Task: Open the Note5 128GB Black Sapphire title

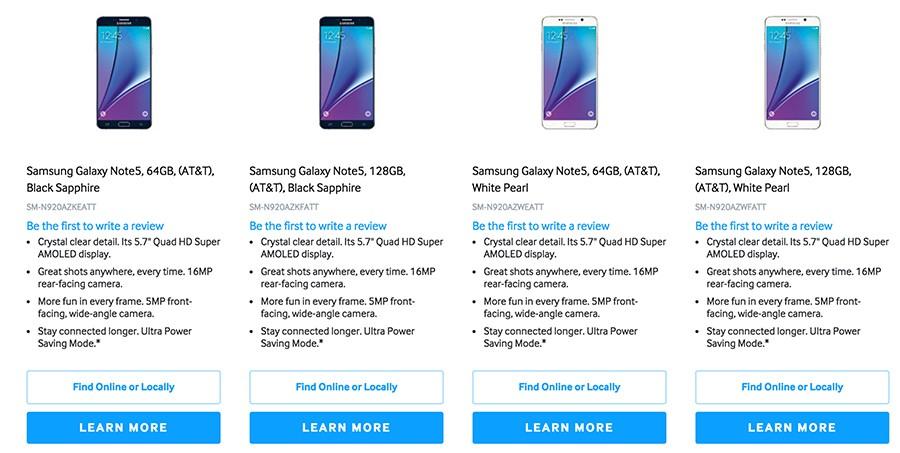Action: coord(328,179)
